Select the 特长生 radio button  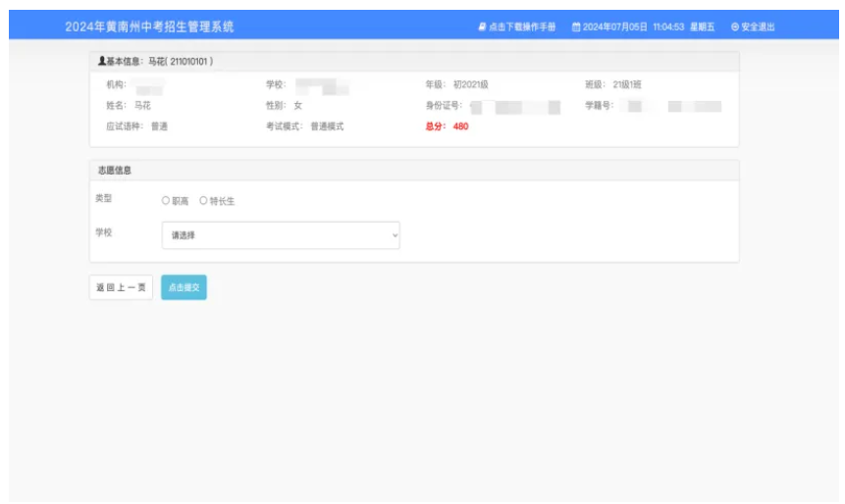[x=204, y=201]
